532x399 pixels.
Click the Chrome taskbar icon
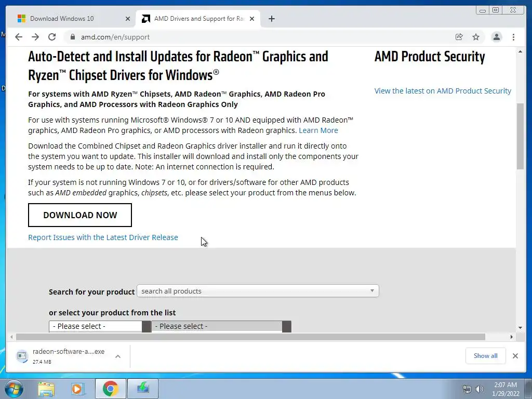(110, 389)
